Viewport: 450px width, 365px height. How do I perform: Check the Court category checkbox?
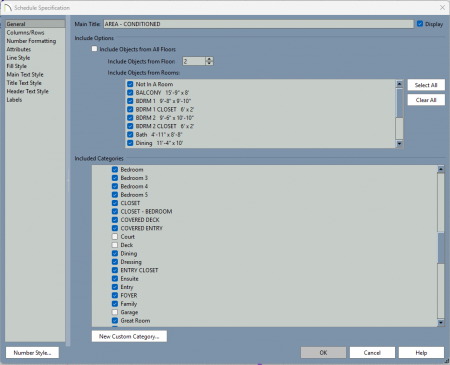pyautogui.click(x=115, y=237)
